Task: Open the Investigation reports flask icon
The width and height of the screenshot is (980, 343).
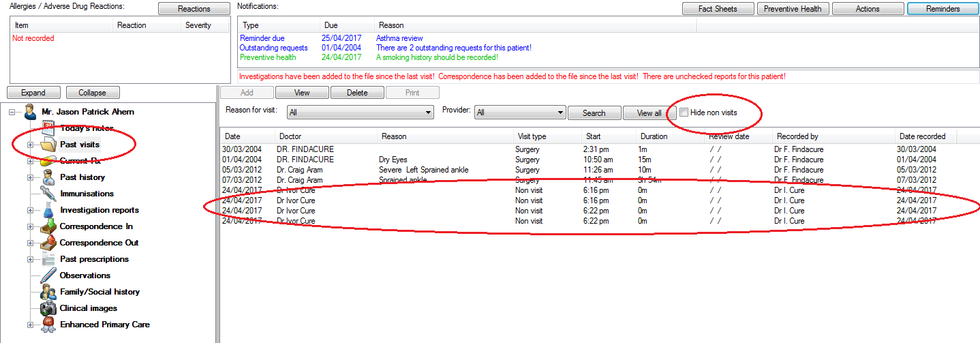Action: click(48, 210)
